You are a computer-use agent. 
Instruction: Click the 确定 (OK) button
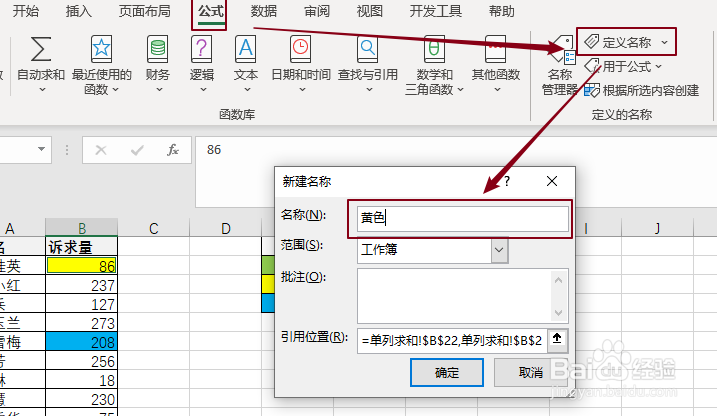[x=447, y=373]
